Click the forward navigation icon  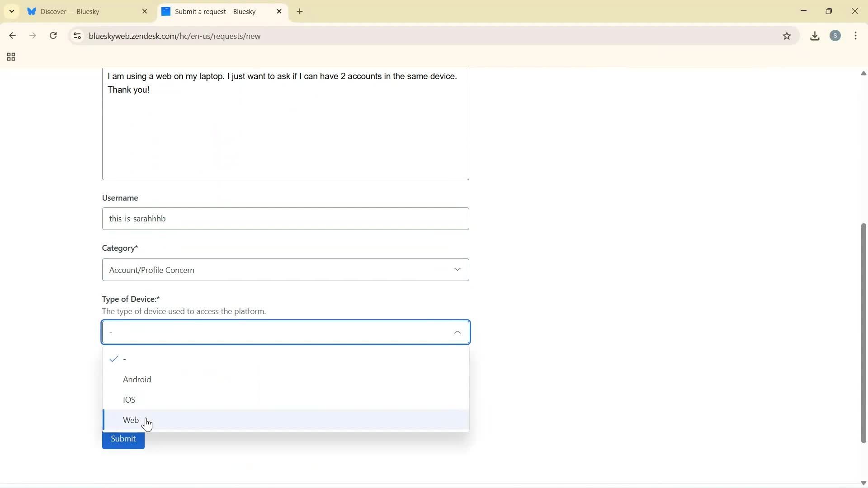33,36
